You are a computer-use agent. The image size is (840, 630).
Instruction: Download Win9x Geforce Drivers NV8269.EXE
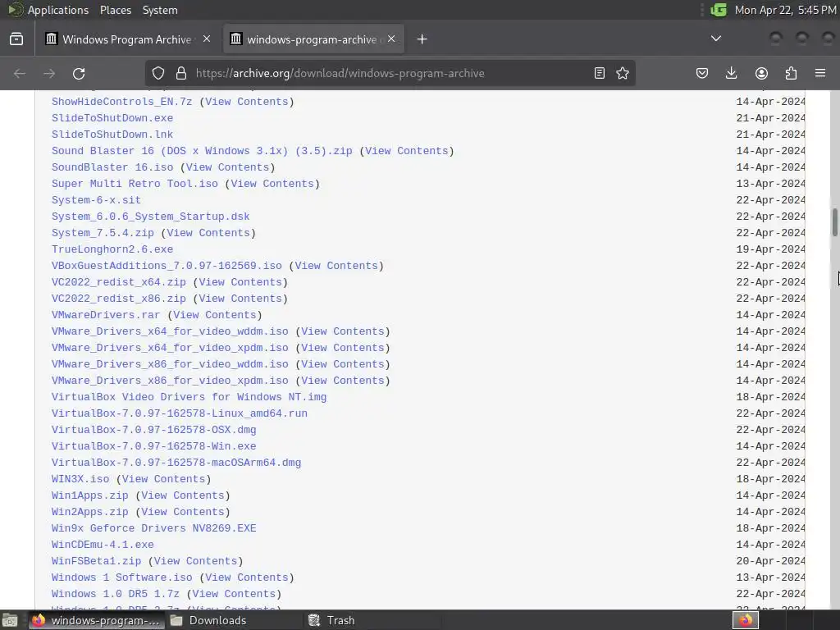153,528
